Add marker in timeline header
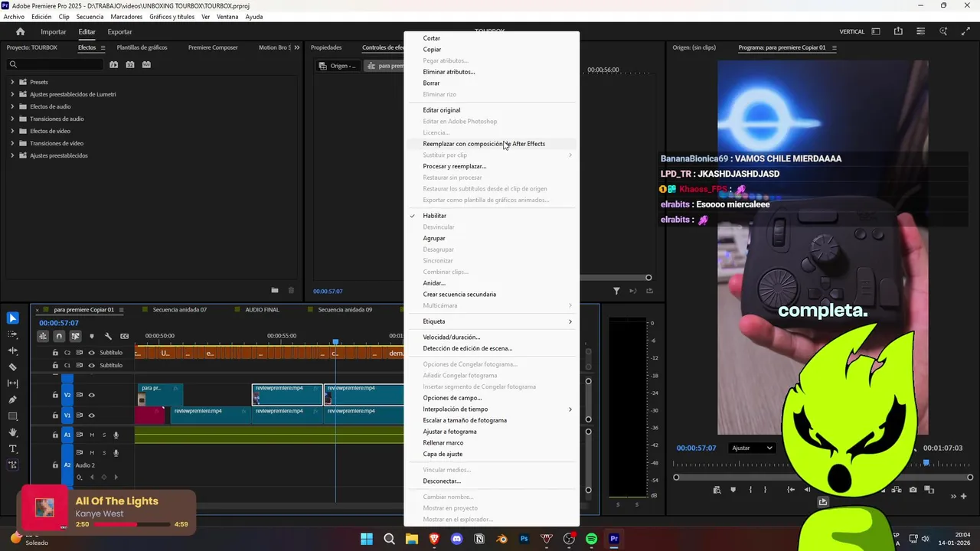The image size is (980, 551). (x=92, y=336)
